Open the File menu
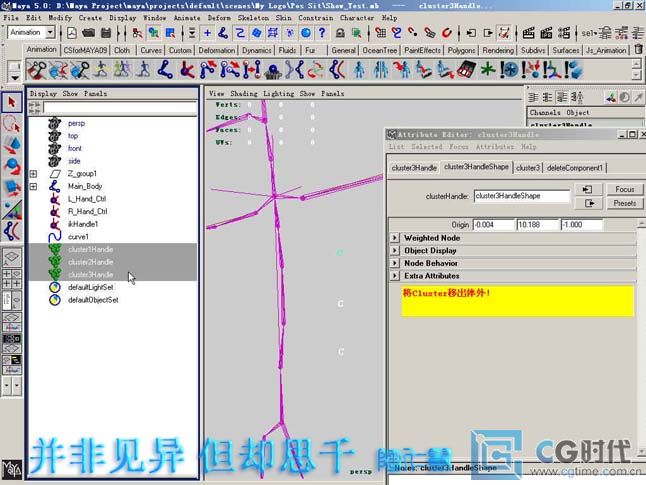The image size is (646, 485). pyautogui.click(x=11, y=18)
